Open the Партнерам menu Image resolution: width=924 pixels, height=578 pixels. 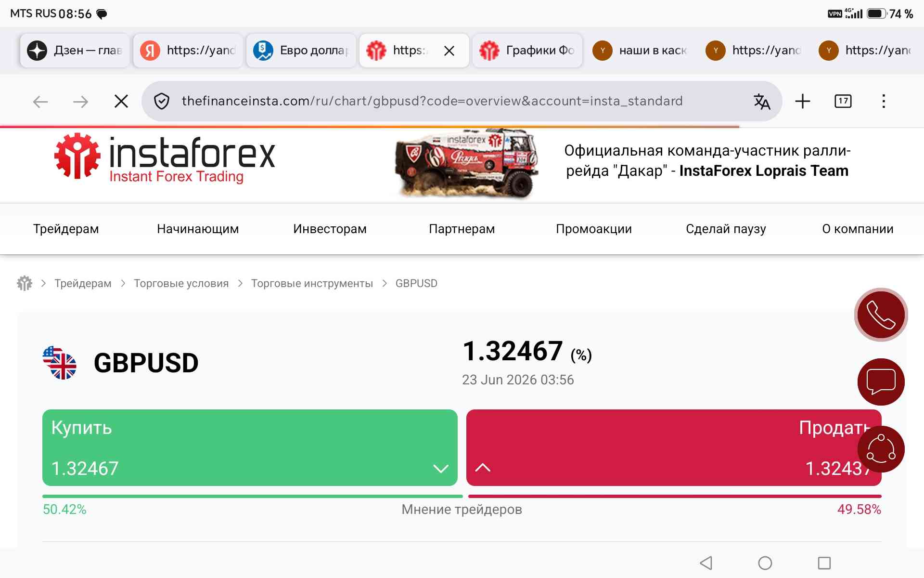click(x=462, y=229)
